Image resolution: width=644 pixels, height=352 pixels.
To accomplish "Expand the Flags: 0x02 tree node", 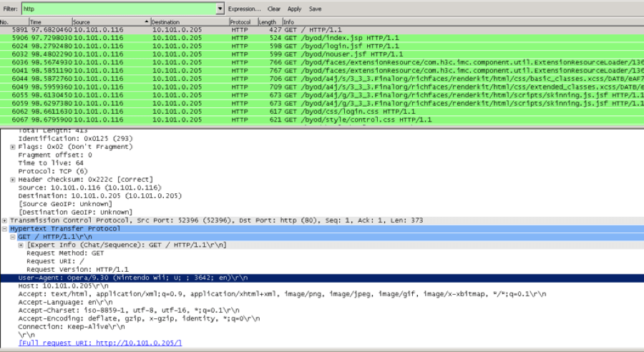I will [x=13, y=147].
